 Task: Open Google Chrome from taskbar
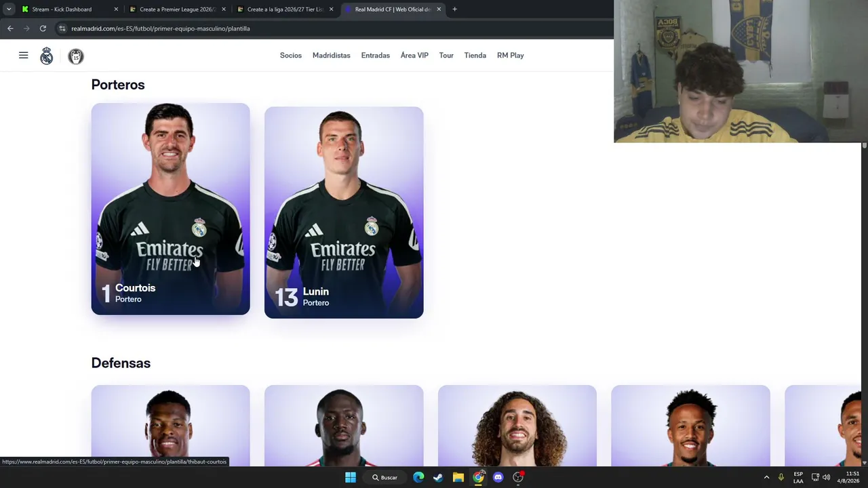[479, 477]
